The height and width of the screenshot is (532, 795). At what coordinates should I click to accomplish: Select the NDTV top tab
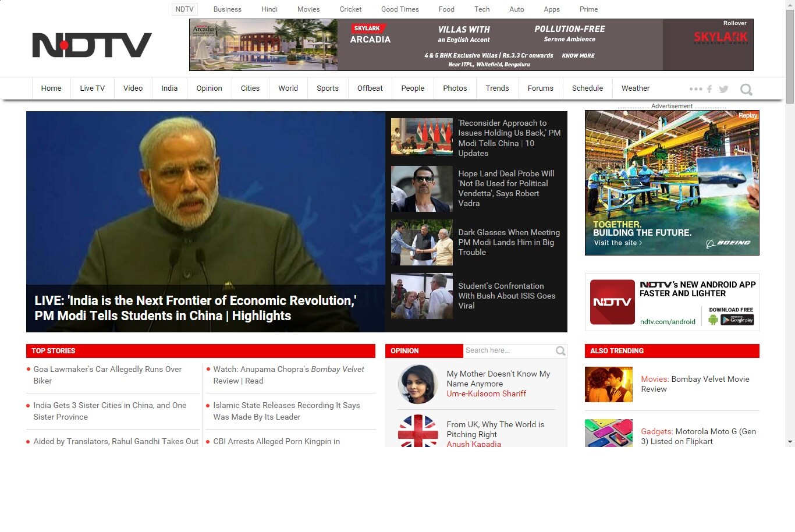184,9
